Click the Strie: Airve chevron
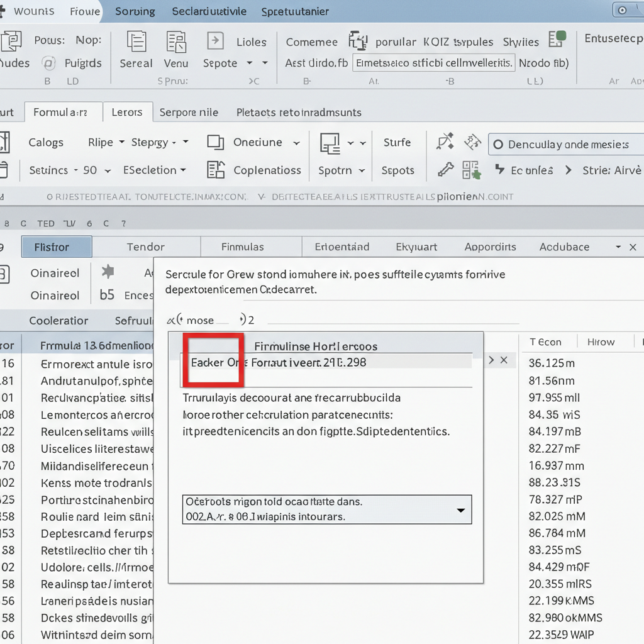 (569, 170)
